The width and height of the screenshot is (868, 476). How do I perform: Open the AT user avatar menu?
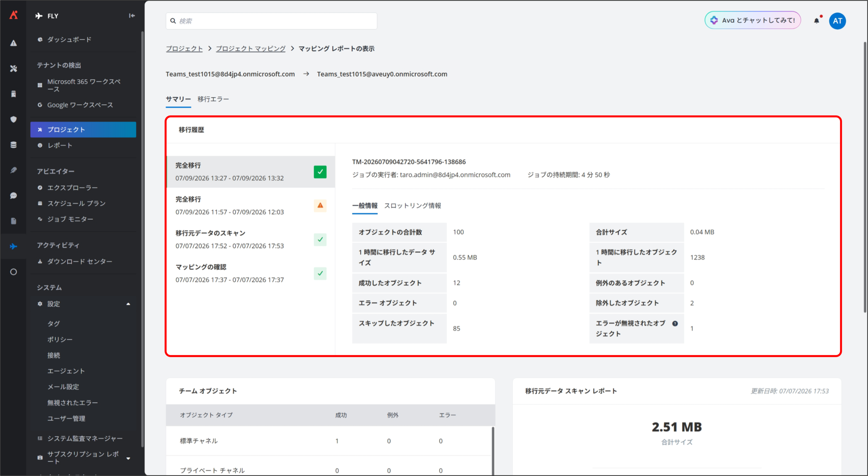point(837,21)
